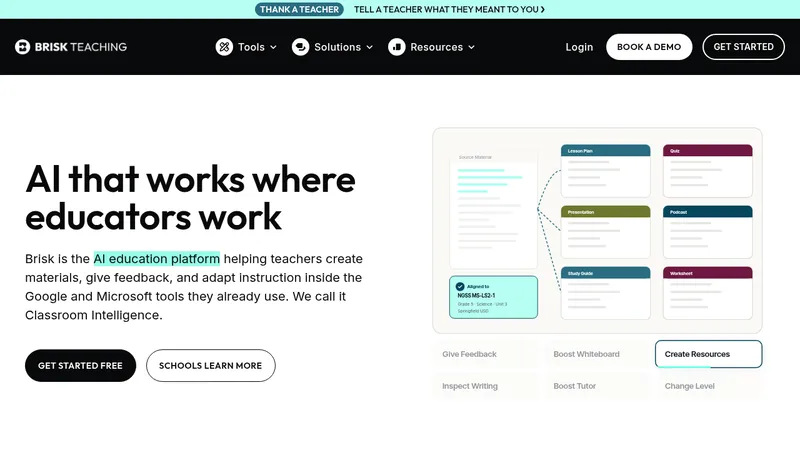This screenshot has height=450, width=800.
Task: Click the Create Resources progress bar
Action: (x=683, y=366)
